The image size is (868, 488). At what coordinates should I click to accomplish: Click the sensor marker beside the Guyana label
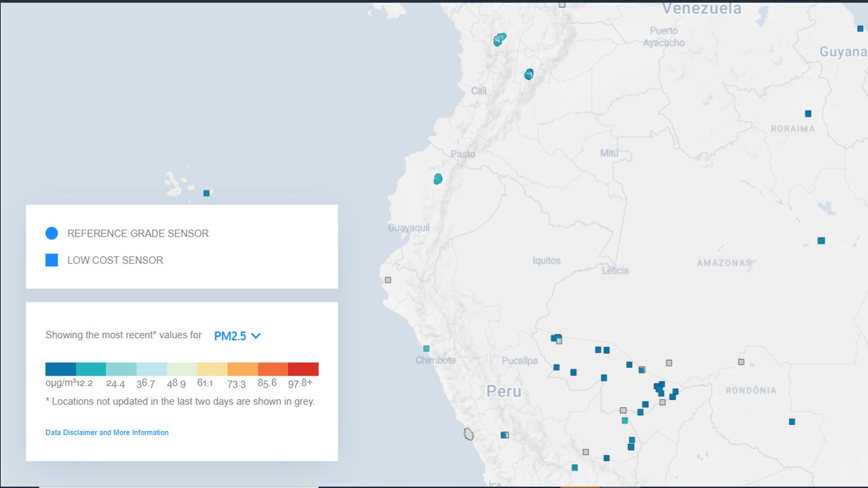click(861, 28)
